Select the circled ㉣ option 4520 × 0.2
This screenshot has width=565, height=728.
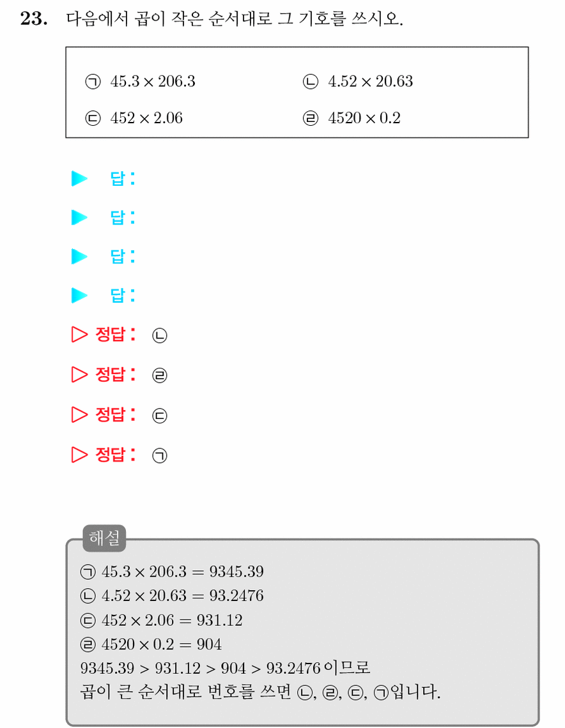coord(352,118)
